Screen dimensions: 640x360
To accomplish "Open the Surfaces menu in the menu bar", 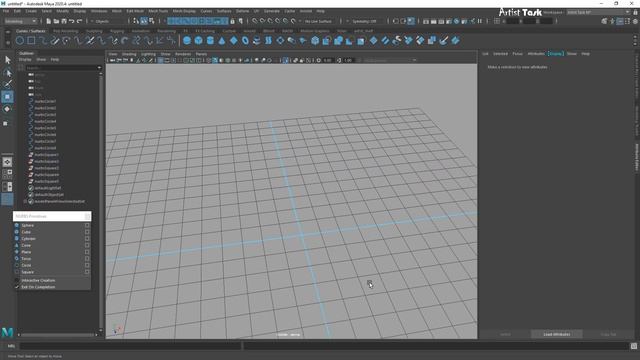I will pos(224,11).
